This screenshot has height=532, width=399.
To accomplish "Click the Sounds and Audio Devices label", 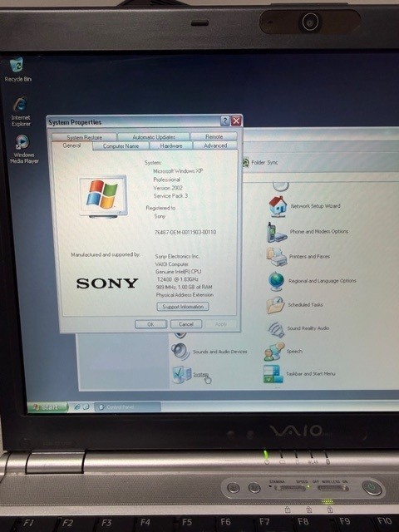I will click(219, 352).
